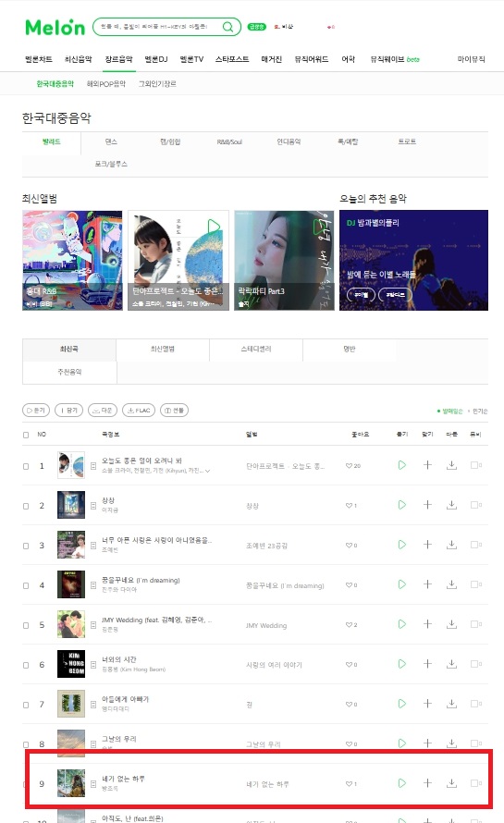Check the checkbox for track 4
The image size is (504, 823).
26,585
